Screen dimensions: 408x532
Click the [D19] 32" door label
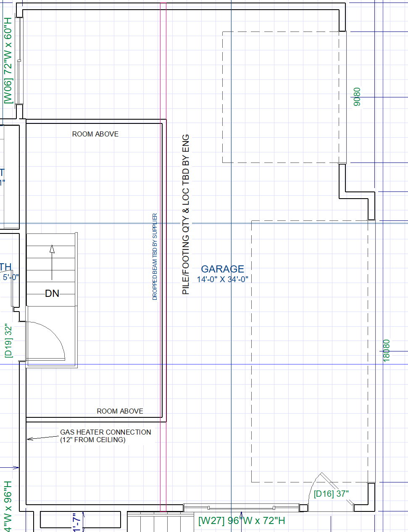pyautogui.click(x=8, y=341)
